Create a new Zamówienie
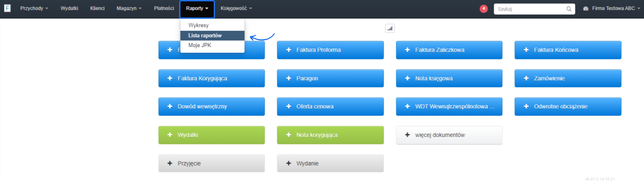 (568, 78)
